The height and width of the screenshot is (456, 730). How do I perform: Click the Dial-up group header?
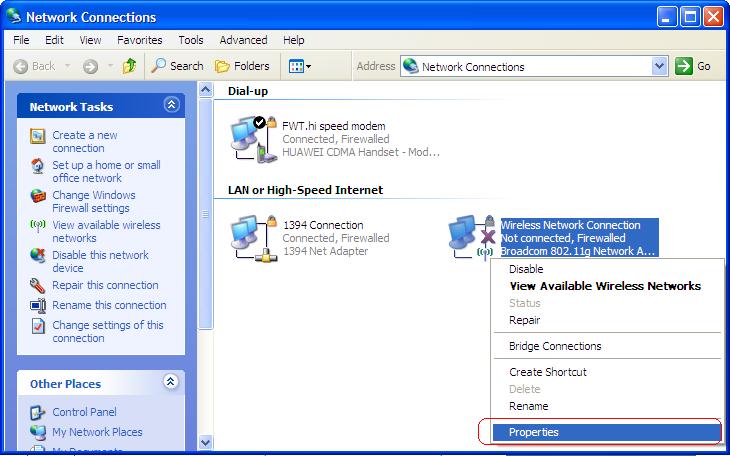point(248,91)
